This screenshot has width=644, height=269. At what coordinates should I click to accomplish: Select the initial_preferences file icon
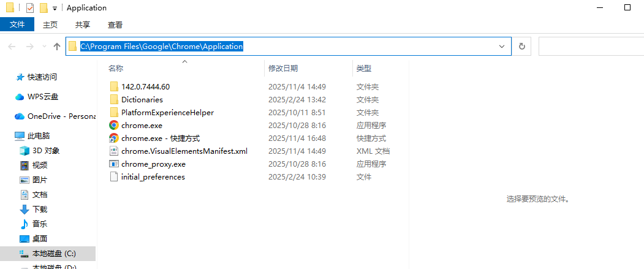point(114,176)
